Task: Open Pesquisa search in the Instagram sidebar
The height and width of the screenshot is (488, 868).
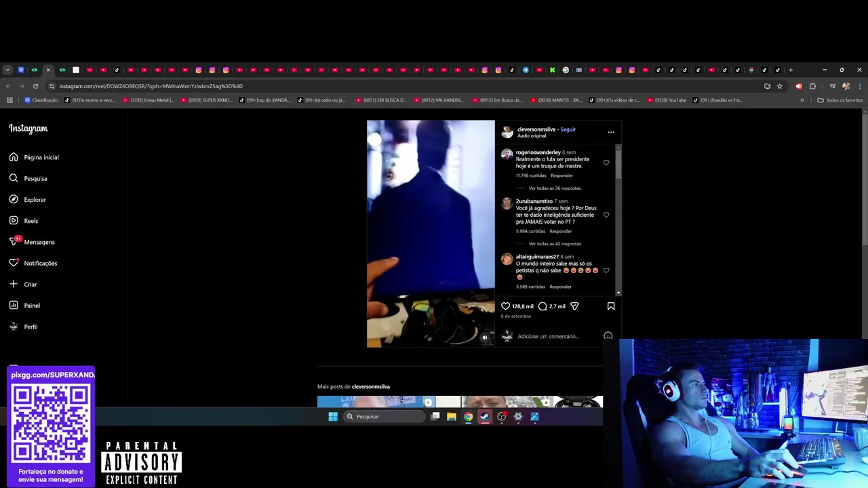Action: (x=28, y=178)
